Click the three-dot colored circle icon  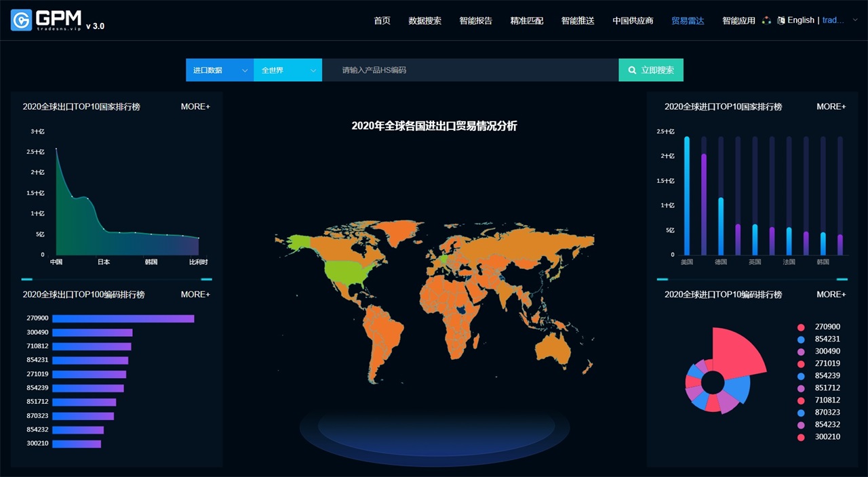point(766,20)
